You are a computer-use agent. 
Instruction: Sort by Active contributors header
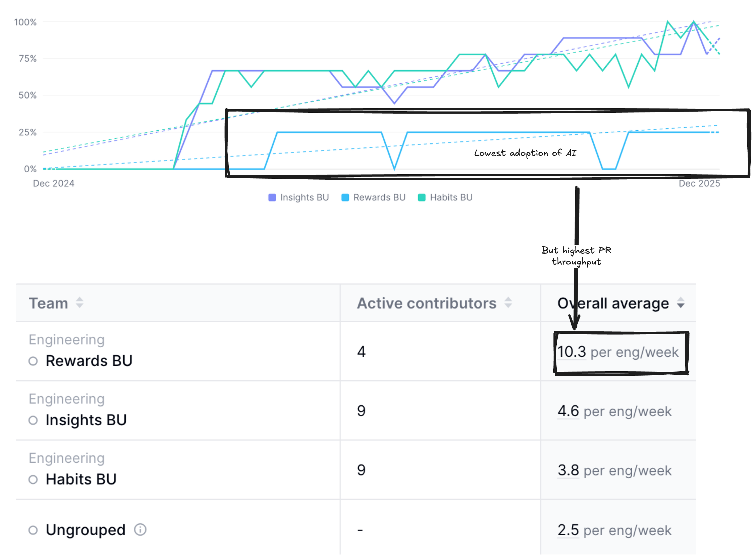pos(426,303)
